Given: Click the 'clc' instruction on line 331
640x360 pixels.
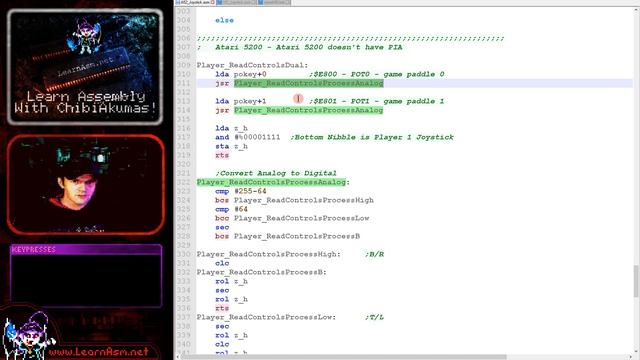Looking at the screenshot, I should [222, 263].
